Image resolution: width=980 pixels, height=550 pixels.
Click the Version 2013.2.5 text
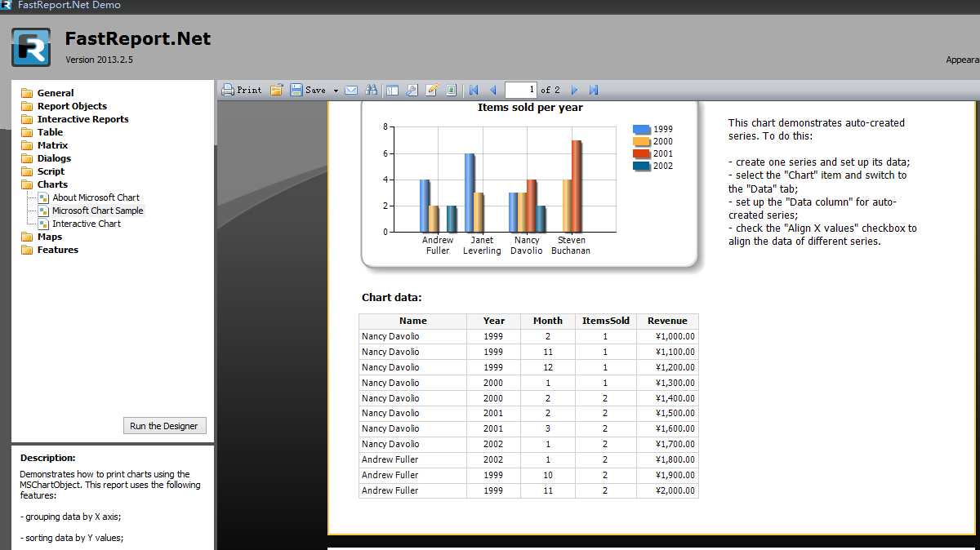click(x=99, y=60)
